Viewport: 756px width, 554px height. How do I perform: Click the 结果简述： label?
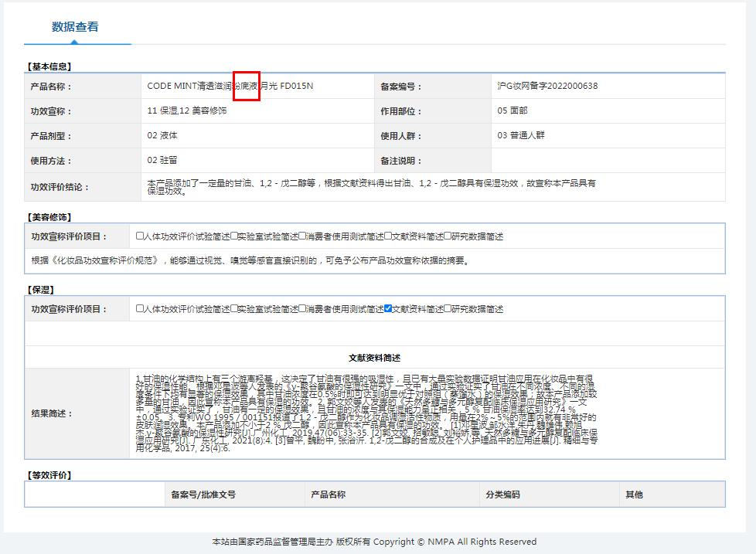(x=52, y=413)
